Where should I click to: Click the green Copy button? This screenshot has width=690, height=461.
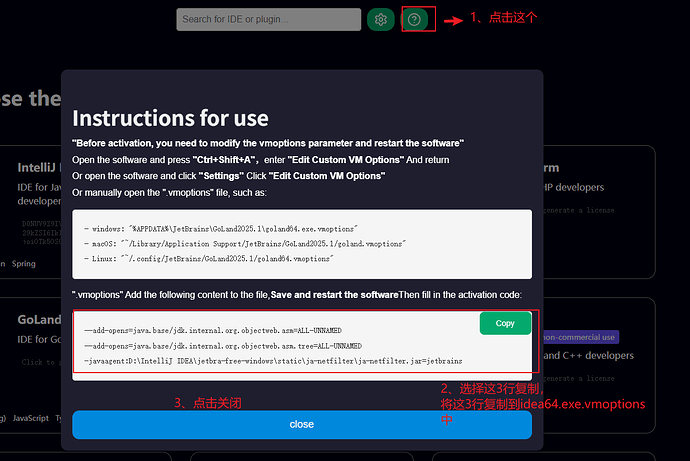pos(505,323)
